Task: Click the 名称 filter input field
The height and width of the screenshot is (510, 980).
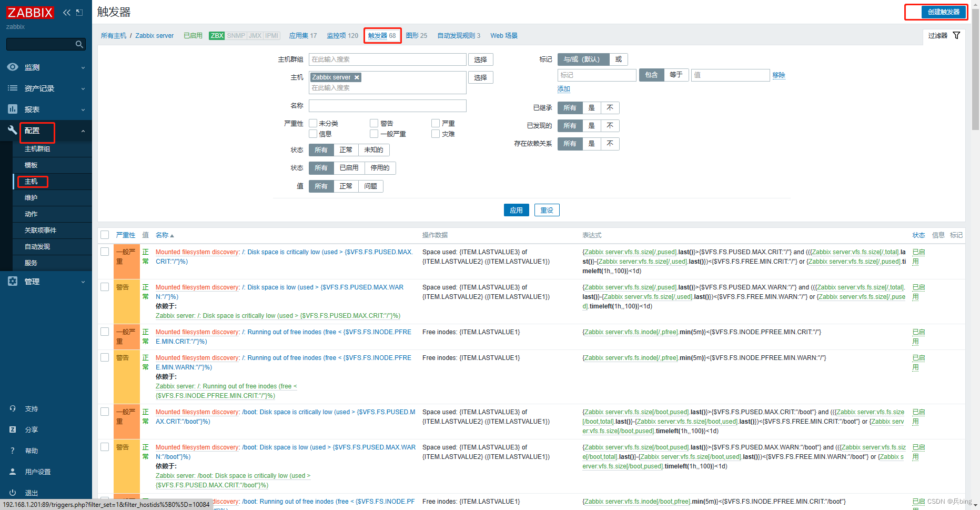Action: point(388,106)
